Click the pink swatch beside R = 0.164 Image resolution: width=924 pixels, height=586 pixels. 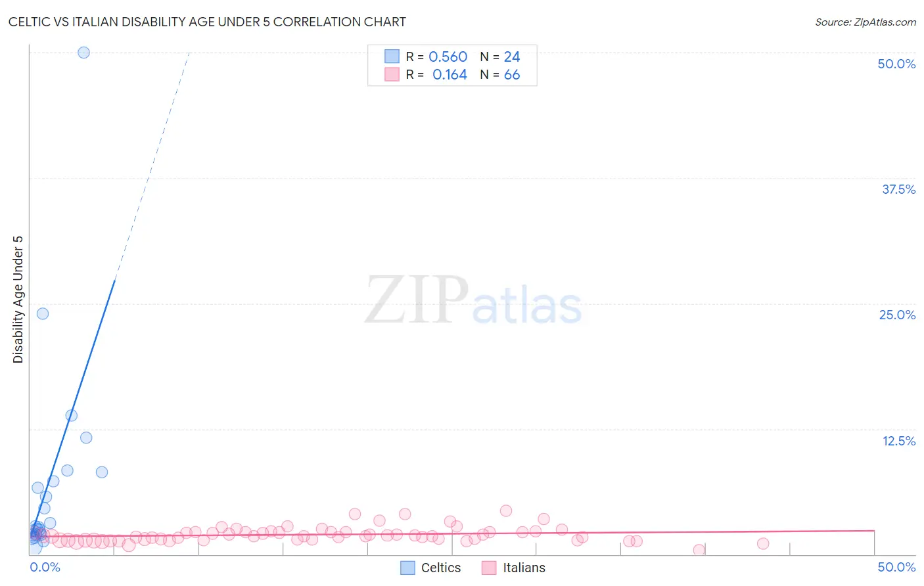click(x=392, y=74)
